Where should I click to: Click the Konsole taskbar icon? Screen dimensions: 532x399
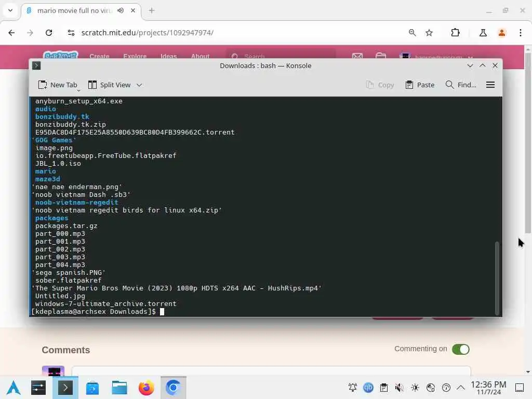tap(65, 388)
